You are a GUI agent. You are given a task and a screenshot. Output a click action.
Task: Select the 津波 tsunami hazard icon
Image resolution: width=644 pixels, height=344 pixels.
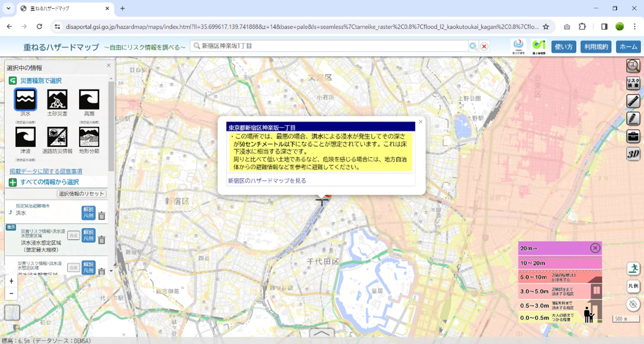point(25,137)
